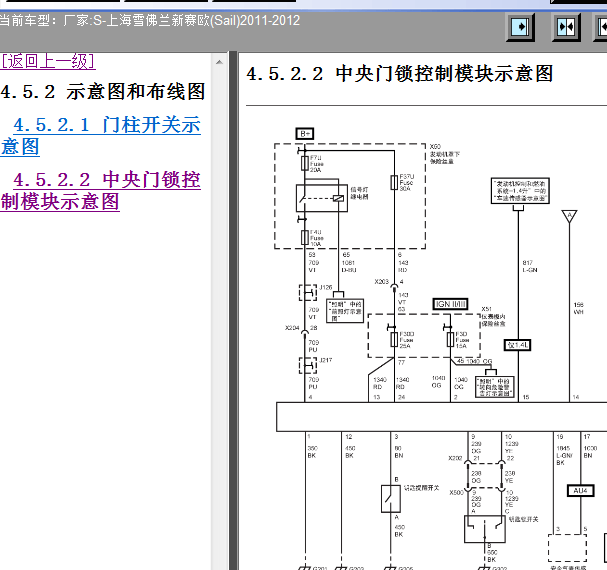Click the X202 connector label
The image size is (607, 570).
tap(455, 458)
